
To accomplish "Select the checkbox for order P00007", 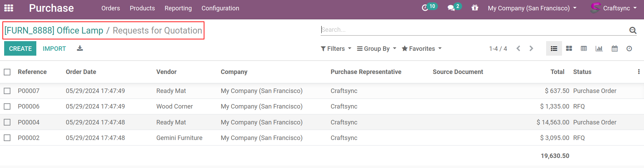I will coord(7,91).
